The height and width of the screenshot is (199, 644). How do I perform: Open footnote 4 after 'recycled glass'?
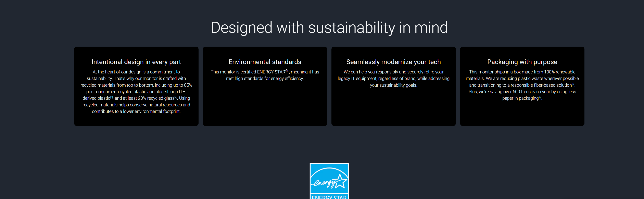[x=176, y=97]
